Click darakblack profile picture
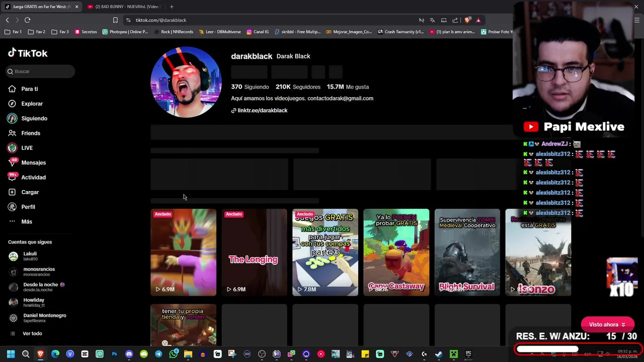The height and width of the screenshot is (362, 644). pos(186,82)
